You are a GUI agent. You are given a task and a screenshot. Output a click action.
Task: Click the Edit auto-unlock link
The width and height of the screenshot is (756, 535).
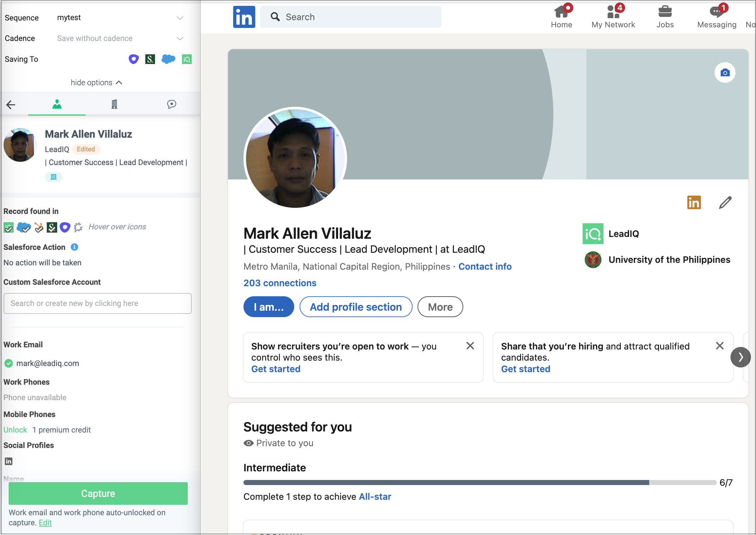pos(45,523)
